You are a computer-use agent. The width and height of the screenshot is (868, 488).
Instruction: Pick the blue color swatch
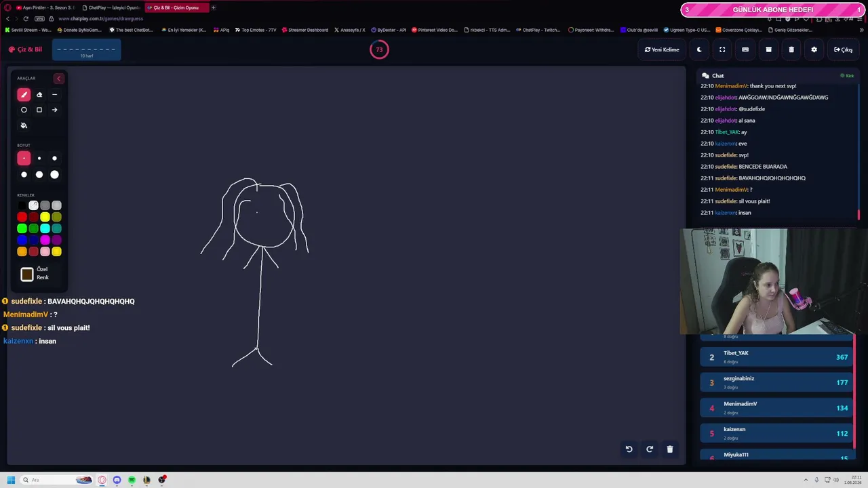tap(22, 240)
